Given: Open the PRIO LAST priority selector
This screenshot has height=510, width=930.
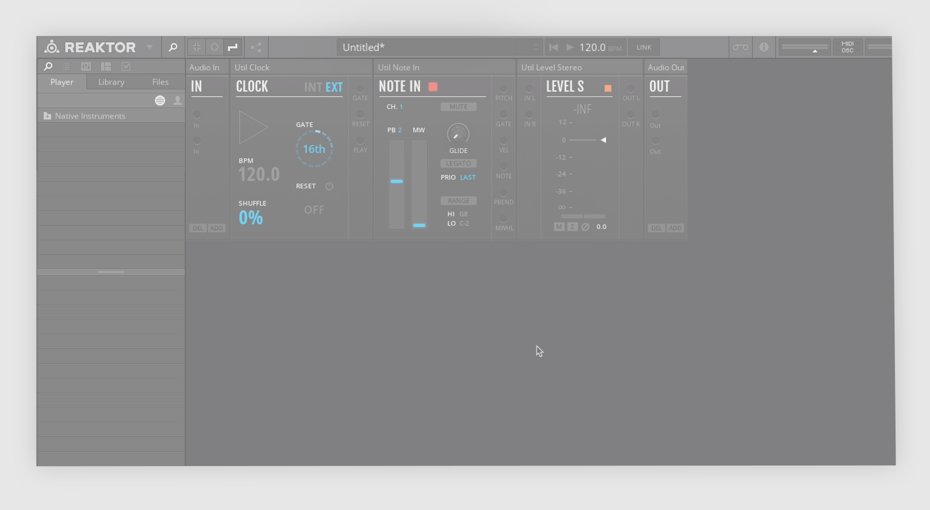Looking at the screenshot, I should pyautogui.click(x=467, y=177).
